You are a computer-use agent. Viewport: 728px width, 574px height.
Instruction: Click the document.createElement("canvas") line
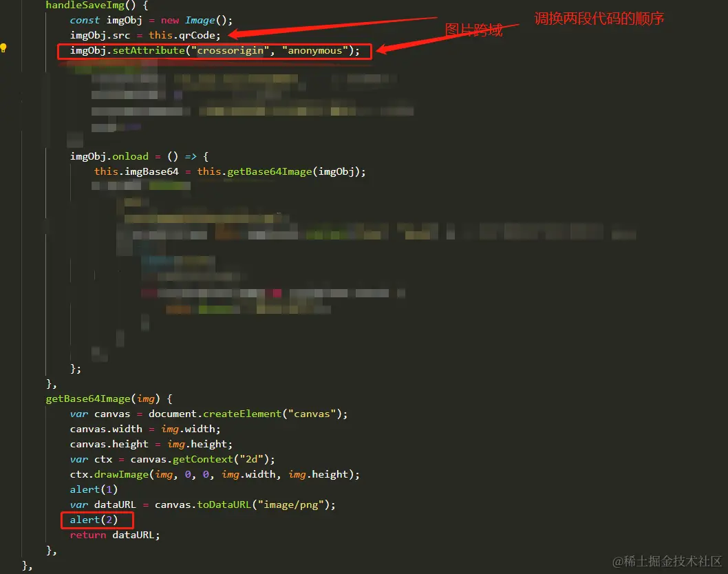(x=208, y=414)
